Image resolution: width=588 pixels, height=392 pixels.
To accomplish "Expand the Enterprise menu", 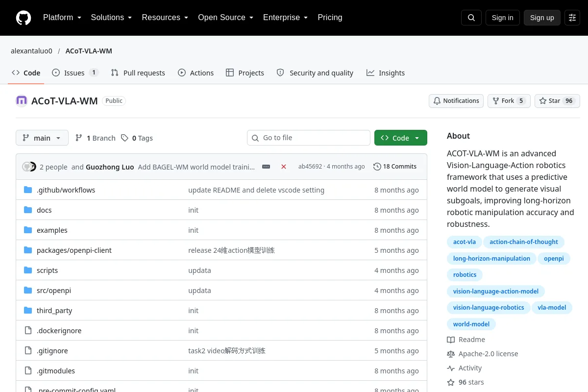I will [285, 18].
